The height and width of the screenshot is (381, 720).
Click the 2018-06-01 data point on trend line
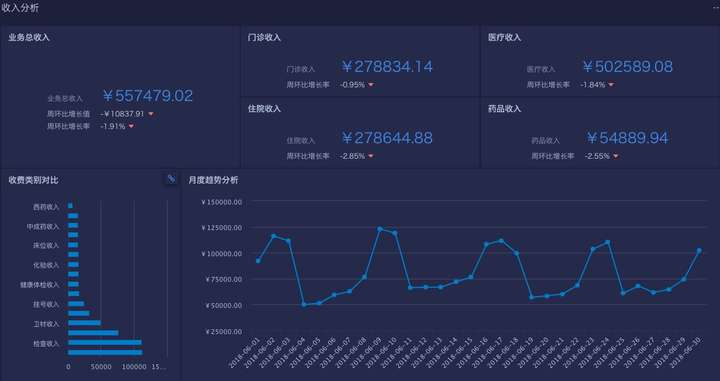tap(258, 261)
